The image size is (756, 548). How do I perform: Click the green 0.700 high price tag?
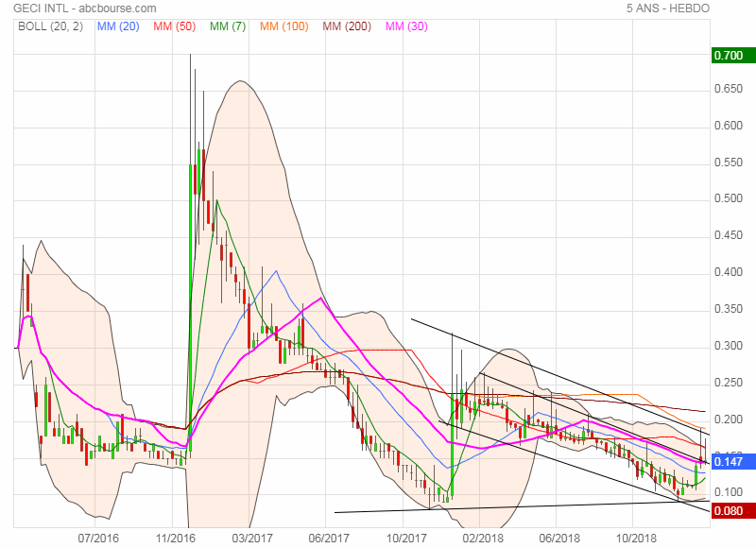733,56
